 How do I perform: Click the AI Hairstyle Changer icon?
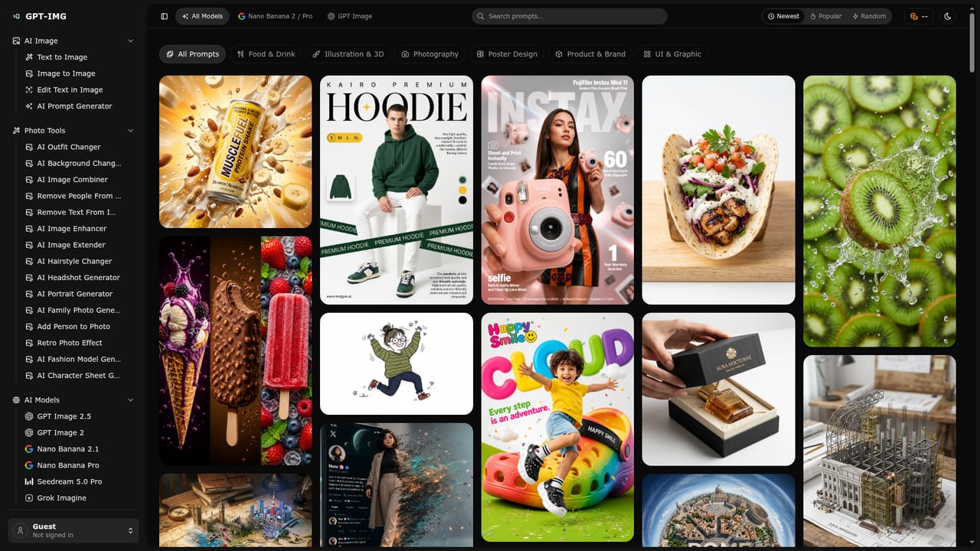click(x=29, y=261)
